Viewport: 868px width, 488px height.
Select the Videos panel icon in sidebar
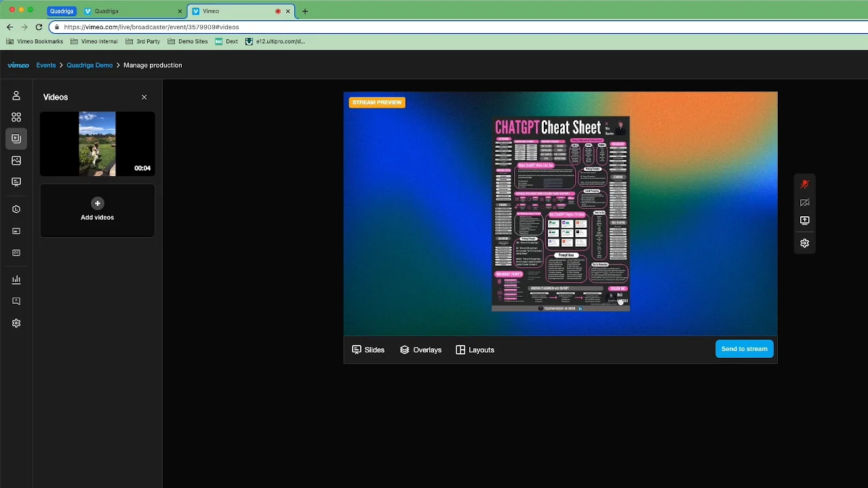pyautogui.click(x=16, y=138)
